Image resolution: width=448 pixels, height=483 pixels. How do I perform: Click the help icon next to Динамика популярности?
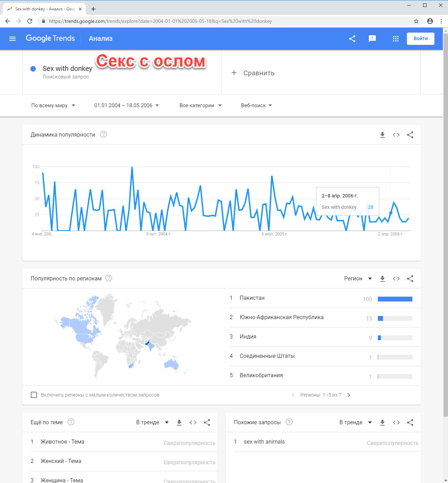coord(103,134)
